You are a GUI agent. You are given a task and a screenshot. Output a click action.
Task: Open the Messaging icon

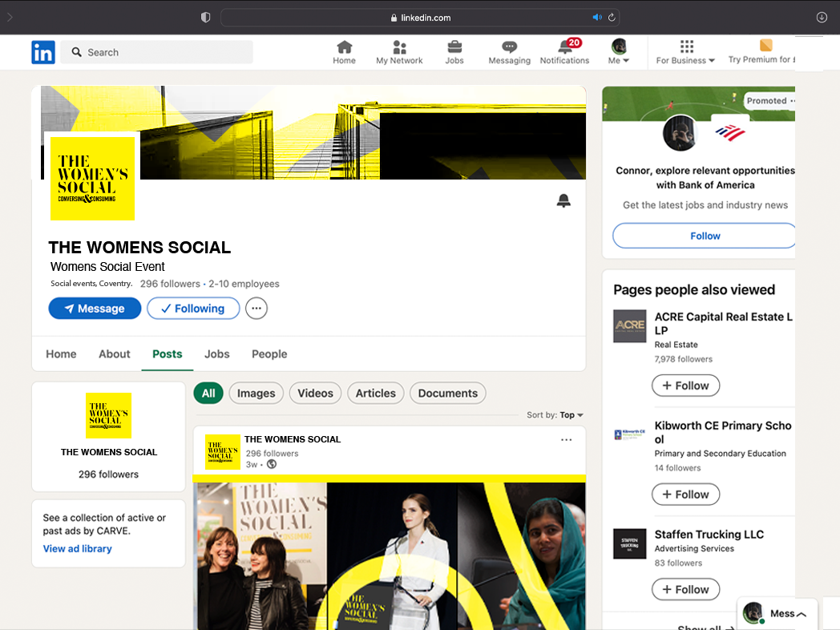tap(510, 53)
